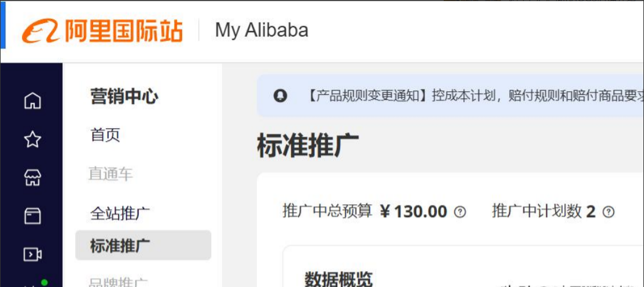Click the box product icon in sidebar
This screenshot has height=287, width=644.
[x=32, y=216]
